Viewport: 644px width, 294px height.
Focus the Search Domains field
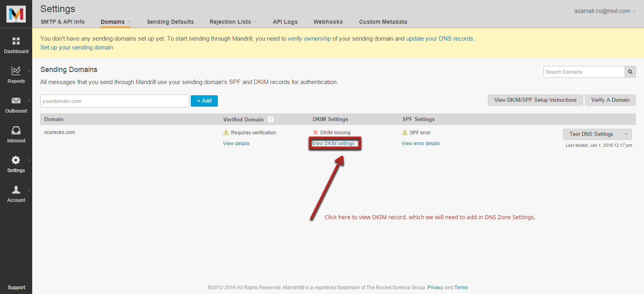[x=584, y=72]
